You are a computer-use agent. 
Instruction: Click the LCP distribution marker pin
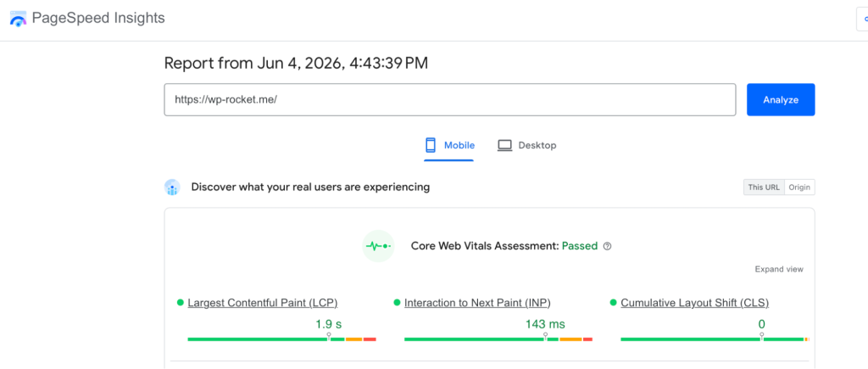[329, 336]
